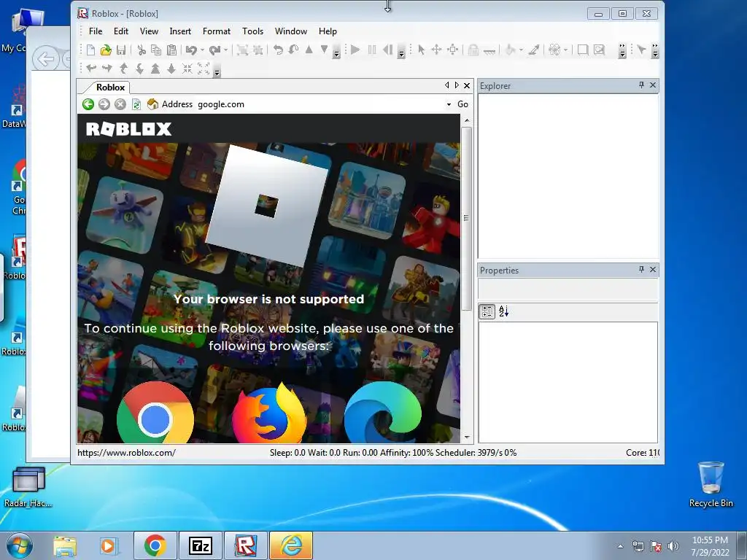The image size is (747, 560).
Task: Pin the Properties panel
Action: pos(641,270)
